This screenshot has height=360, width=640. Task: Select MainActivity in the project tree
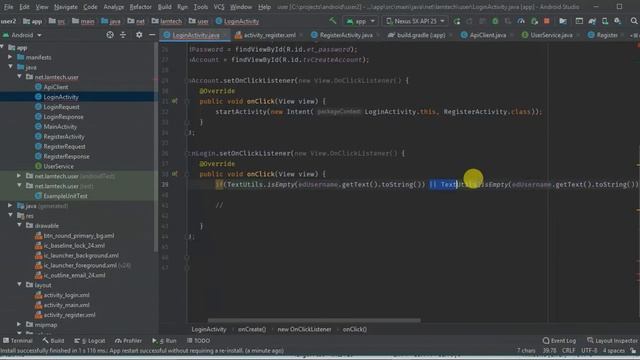(x=60, y=127)
